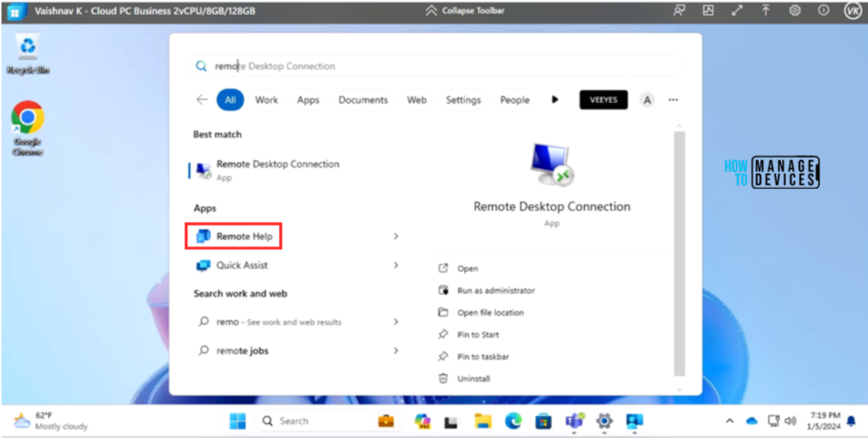Open the weather widget showing 62°F
This screenshot has width=868, height=438.
(x=51, y=421)
